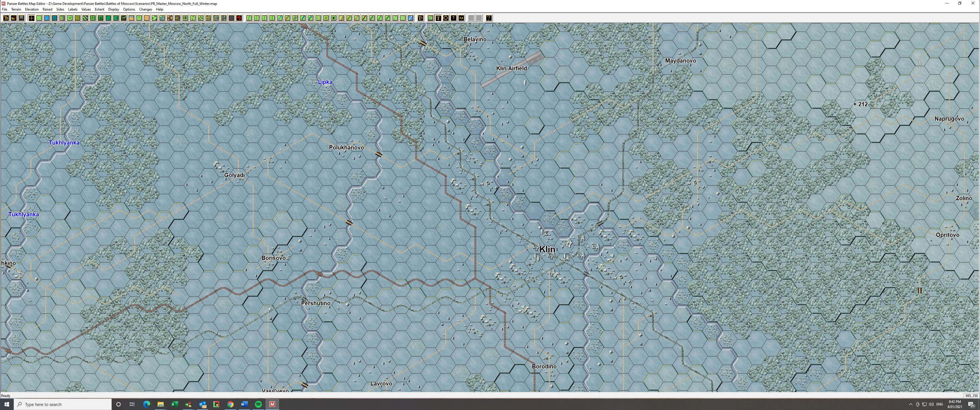This screenshot has height=410, width=980.
Task: Select the beach sand-and-water terrain tile
Action: pyautogui.click(x=131, y=18)
